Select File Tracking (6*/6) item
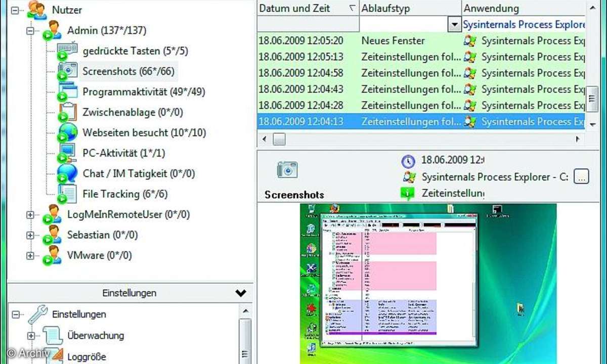Screen dimensions: 607x364 (125, 194)
